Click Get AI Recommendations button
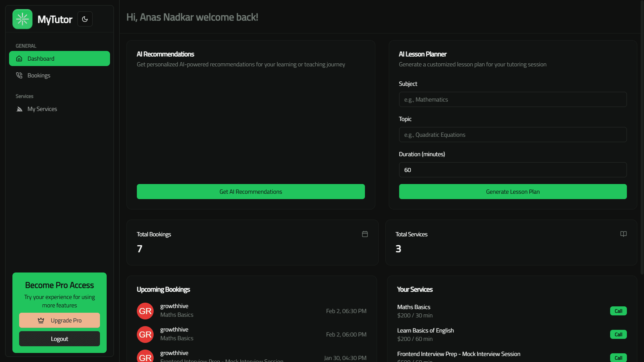Image resolution: width=644 pixels, height=362 pixels. [x=251, y=192]
